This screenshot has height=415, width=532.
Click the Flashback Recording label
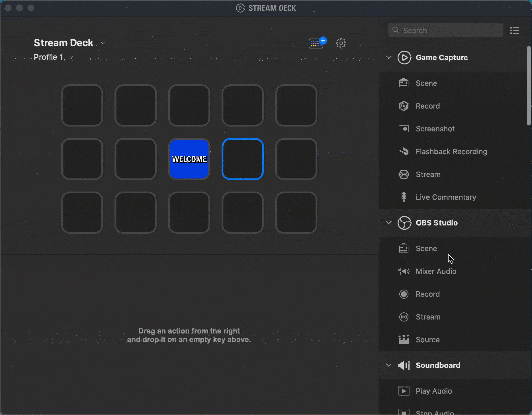coord(451,152)
